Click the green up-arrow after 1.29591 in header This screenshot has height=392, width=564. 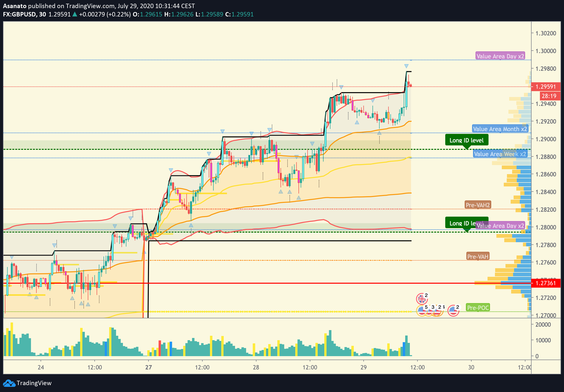(x=75, y=14)
